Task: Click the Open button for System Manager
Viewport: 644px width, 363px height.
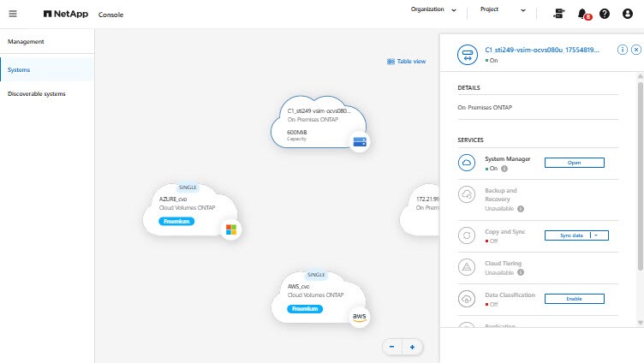Action: (575, 162)
